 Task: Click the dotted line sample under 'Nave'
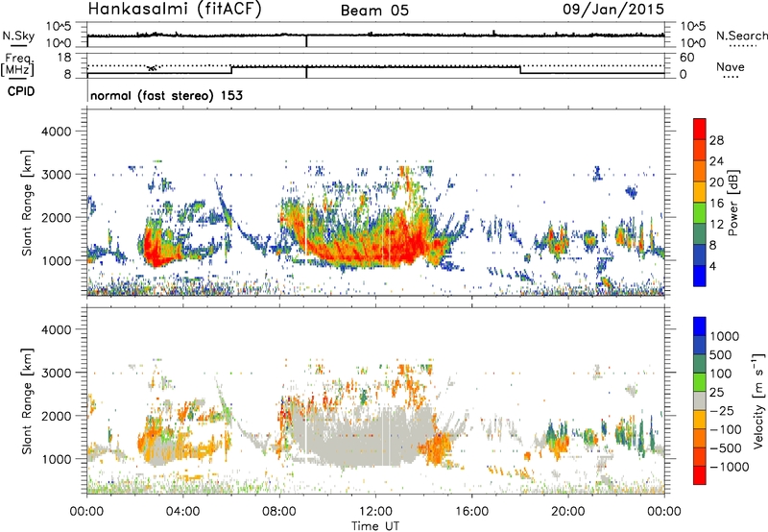[731, 78]
